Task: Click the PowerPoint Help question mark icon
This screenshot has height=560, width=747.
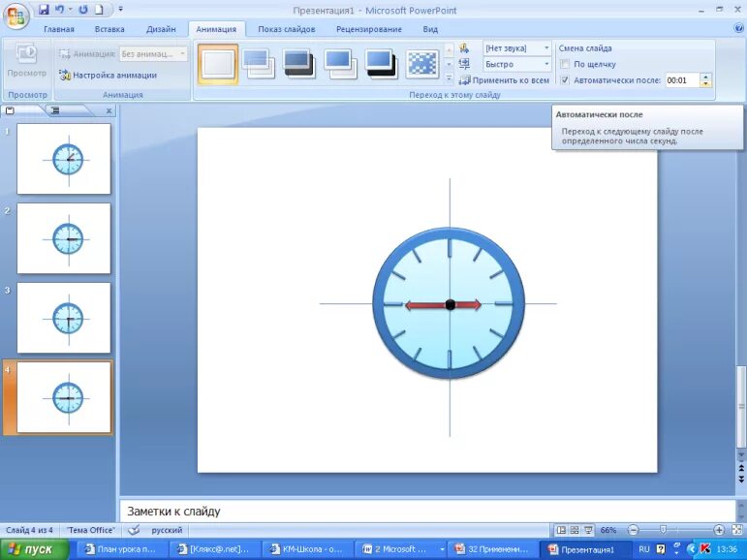Action: (739, 28)
